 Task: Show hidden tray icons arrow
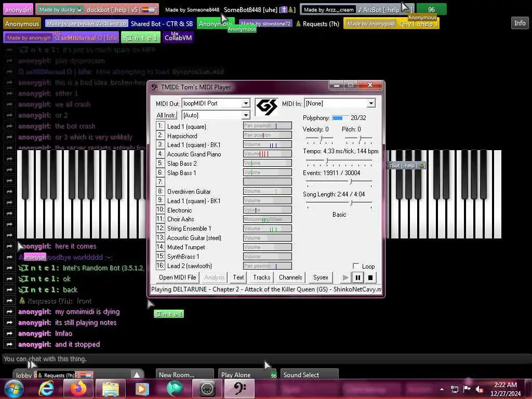point(442,390)
